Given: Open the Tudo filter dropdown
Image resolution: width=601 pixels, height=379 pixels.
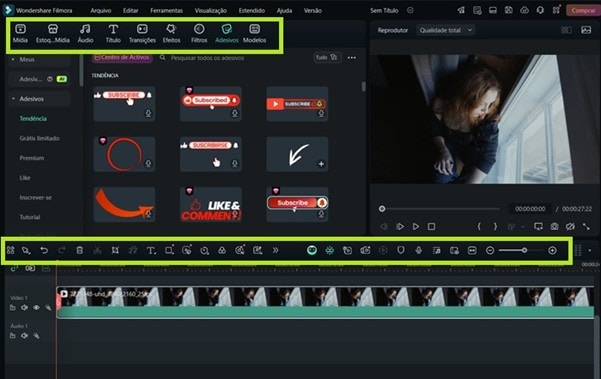Looking at the screenshot, I should 327,57.
